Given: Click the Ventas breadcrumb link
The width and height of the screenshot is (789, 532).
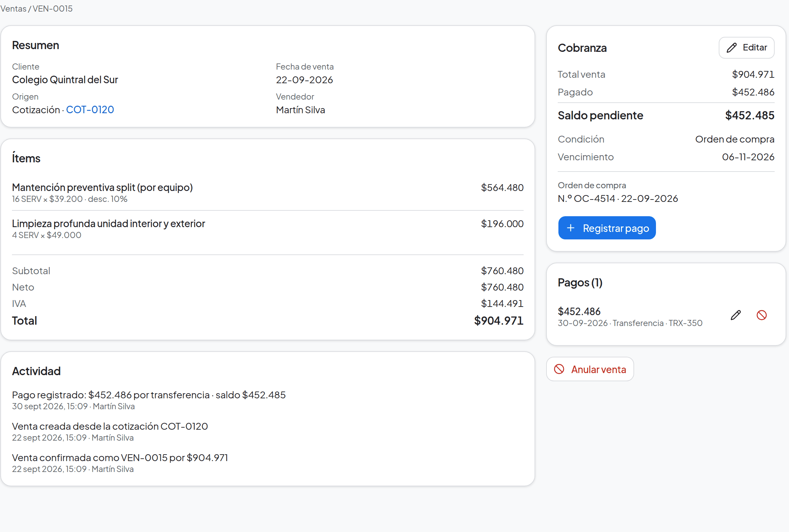Looking at the screenshot, I should 13,9.
